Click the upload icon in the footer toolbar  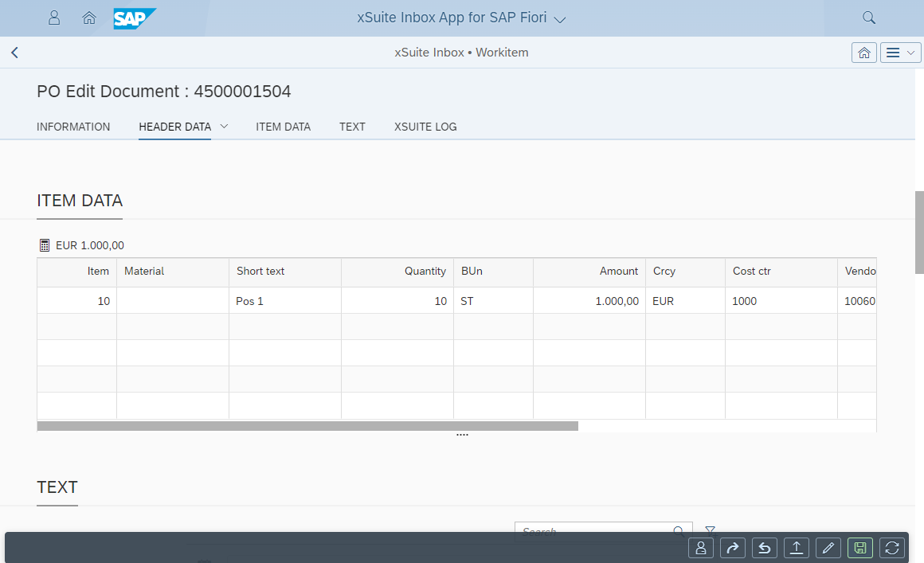pos(797,547)
